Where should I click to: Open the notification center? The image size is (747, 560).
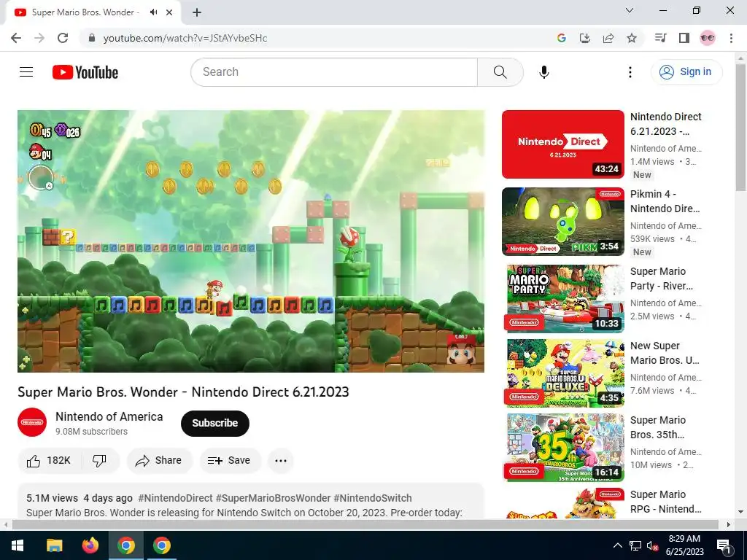(724, 545)
